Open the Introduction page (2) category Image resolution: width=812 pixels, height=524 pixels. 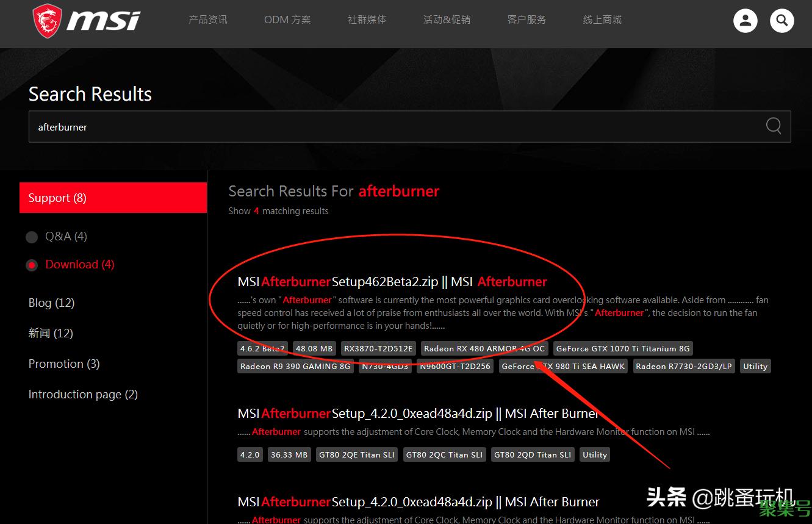83,394
